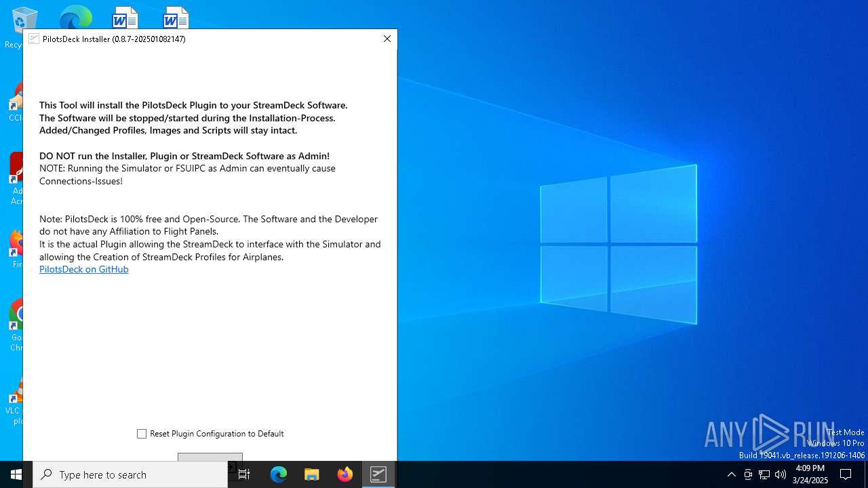
Task: Open File Explorer from the taskbar
Action: point(312,474)
